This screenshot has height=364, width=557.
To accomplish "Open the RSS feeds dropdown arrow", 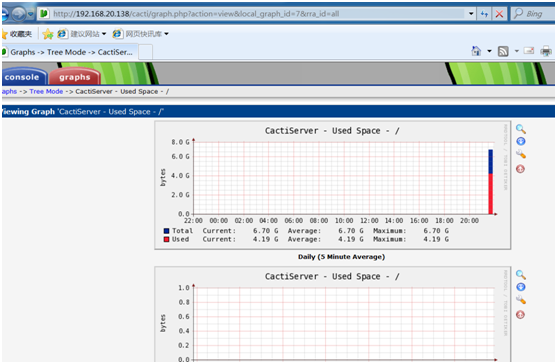I will pos(517,51).
